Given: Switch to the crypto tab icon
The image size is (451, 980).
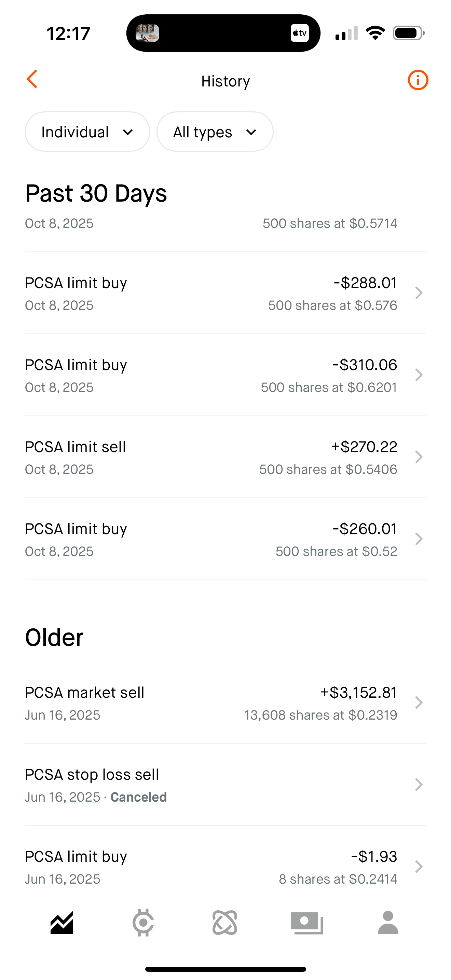Looking at the screenshot, I should (x=143, y=923).
